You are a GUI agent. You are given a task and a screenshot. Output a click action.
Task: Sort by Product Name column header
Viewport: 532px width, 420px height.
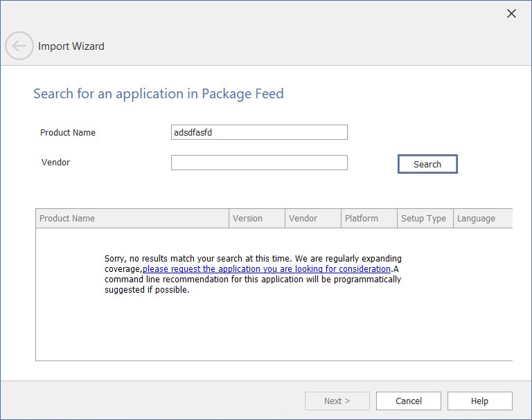click(x=132, y=218)
